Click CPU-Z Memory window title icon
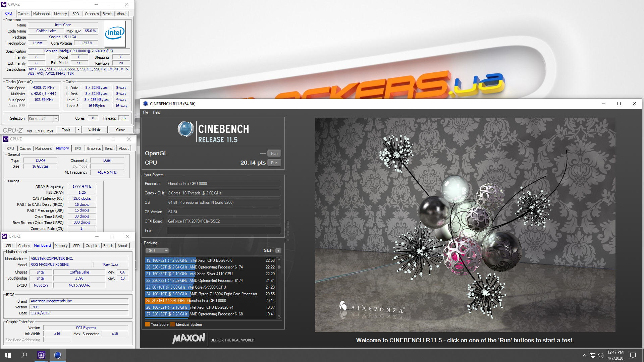The height and width of the screenshot is (362, 644). 6,139
